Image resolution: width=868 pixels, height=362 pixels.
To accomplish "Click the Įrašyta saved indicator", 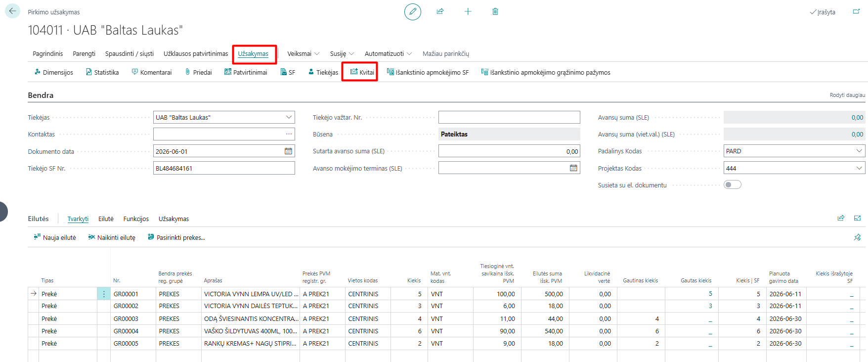I will point(823,12).
